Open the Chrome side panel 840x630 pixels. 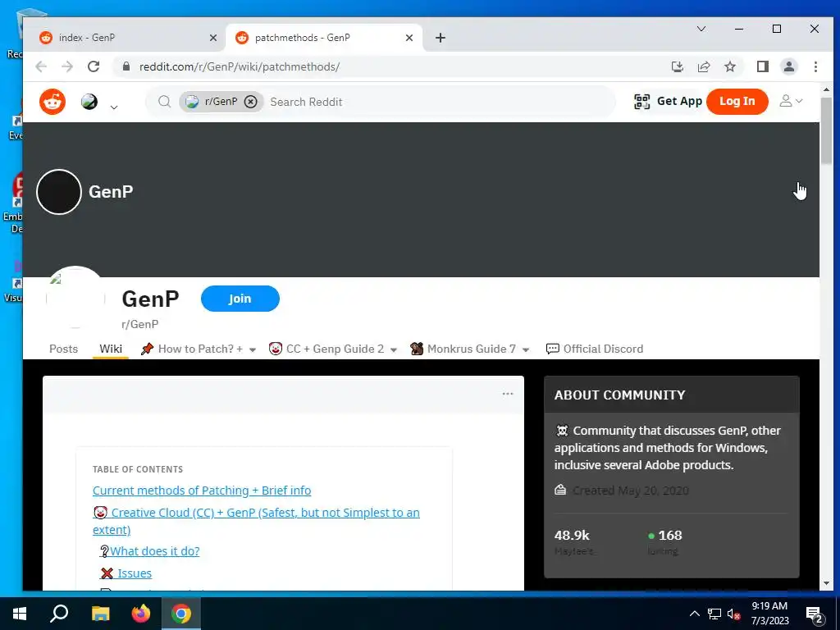click(x=762, y=66)
